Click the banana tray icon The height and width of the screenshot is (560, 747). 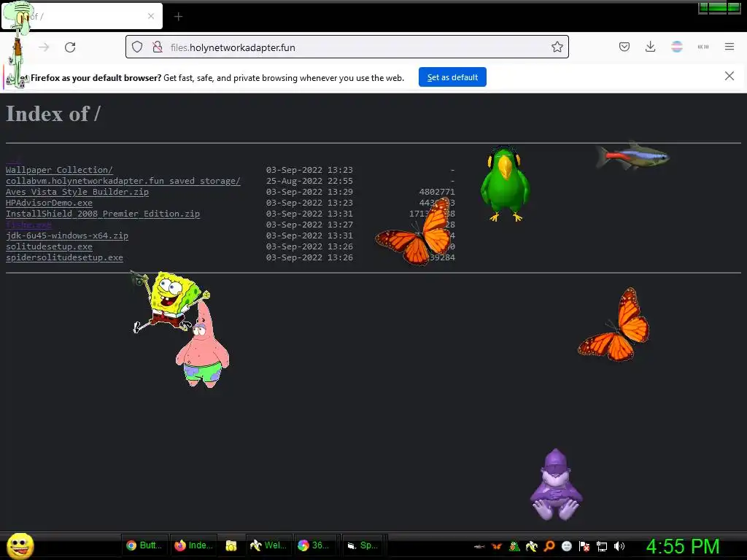click(532, 546)
